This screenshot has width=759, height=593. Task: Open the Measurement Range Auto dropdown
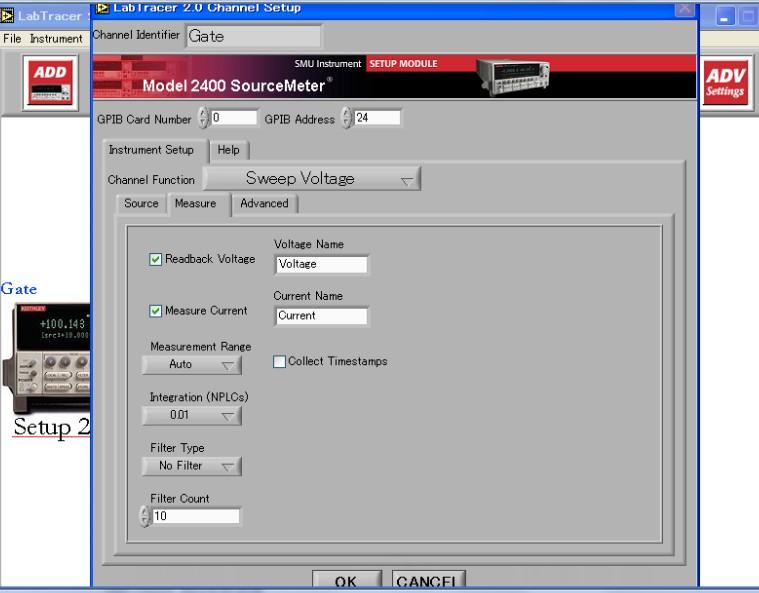point(192,365)
